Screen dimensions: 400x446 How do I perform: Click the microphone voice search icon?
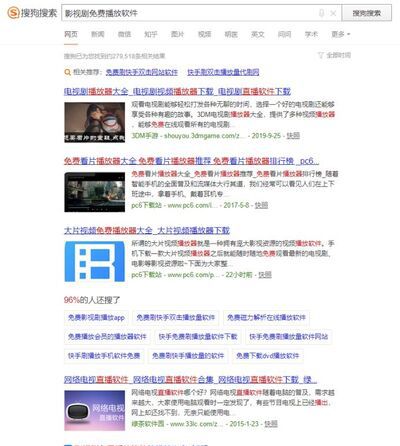321,13
